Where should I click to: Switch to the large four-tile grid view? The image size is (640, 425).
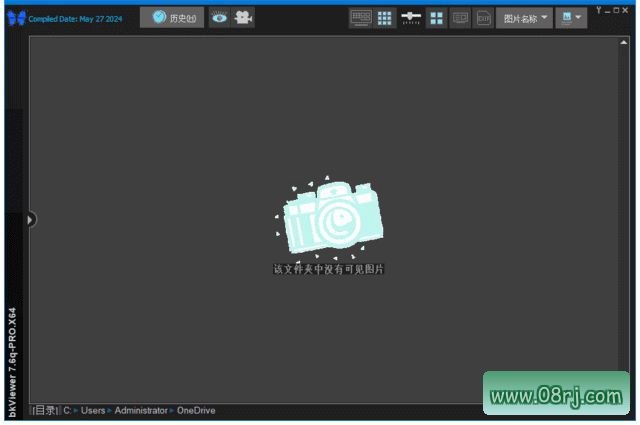point(436,18)
